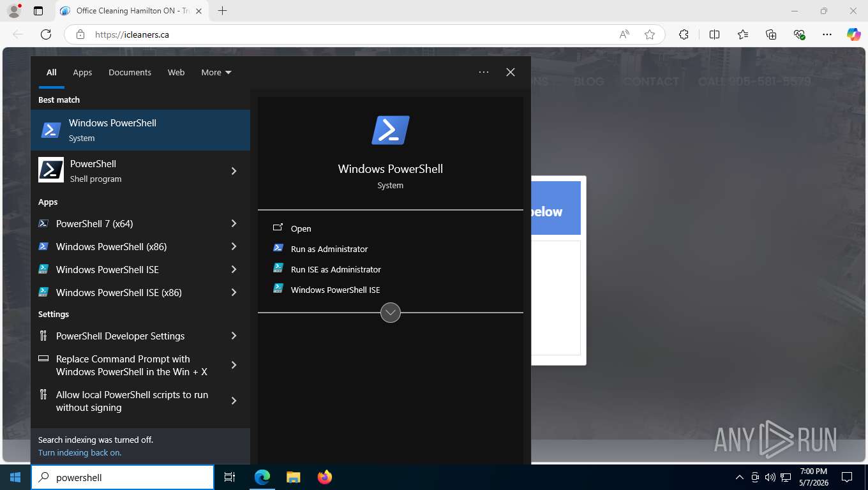868x490 pixels.
Task: Open Windows PowerShell ISE from Apps list
Action: pyautogui.click(x=125, y=269)
